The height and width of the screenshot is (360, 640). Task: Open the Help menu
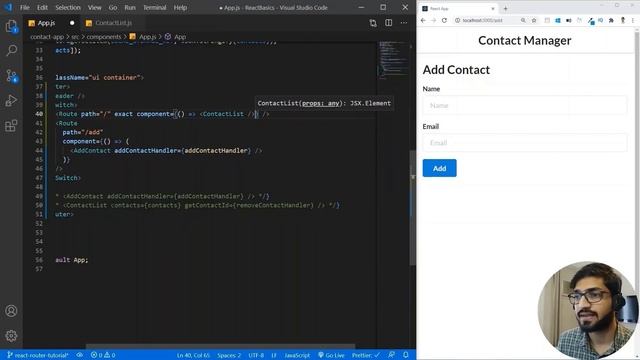tap(180, 7)
